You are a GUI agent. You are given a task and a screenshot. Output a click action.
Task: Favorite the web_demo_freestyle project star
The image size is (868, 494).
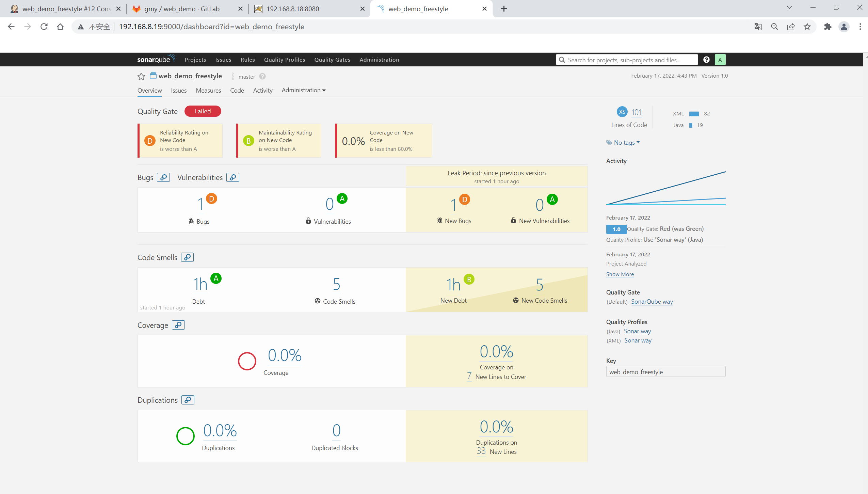[141, 76]
